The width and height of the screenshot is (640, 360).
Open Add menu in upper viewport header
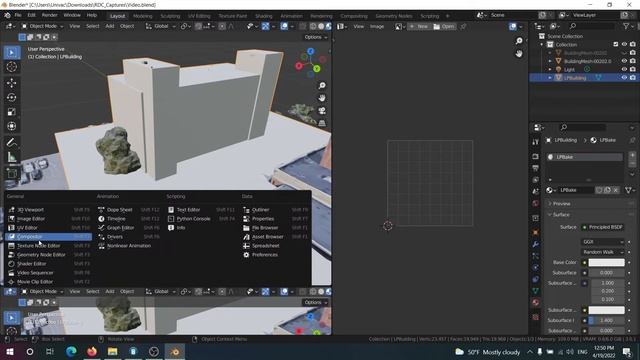pos(110,26)
